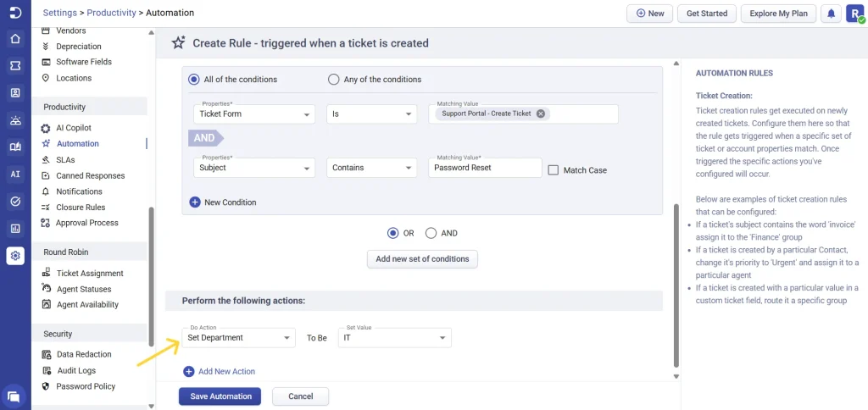
Task: Select the 'All of the conditions' radio button
Action: point(194,80)
